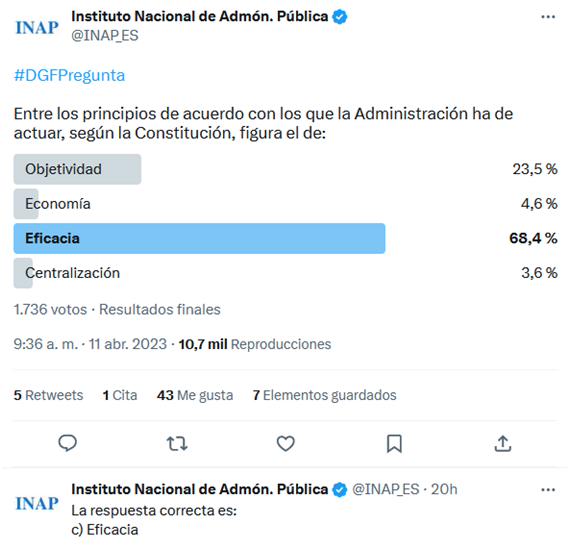This screenshot has height=551, width=571.
Task: View the 5 Retweets list
Action: point(48,395)
